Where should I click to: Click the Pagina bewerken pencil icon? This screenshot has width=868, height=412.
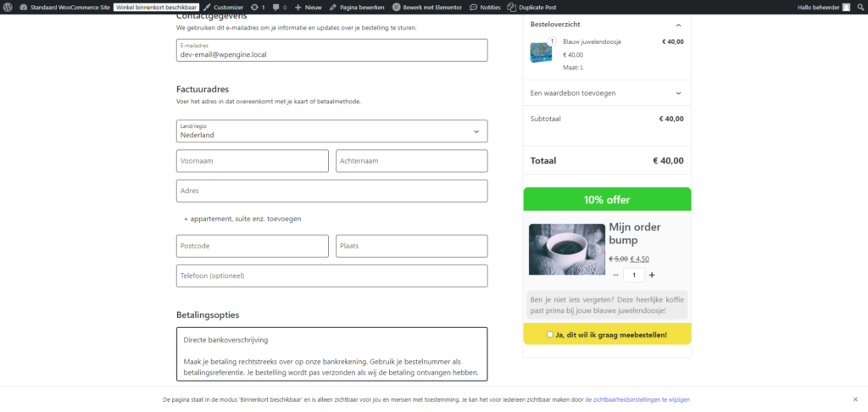click(x=332, y=7)
